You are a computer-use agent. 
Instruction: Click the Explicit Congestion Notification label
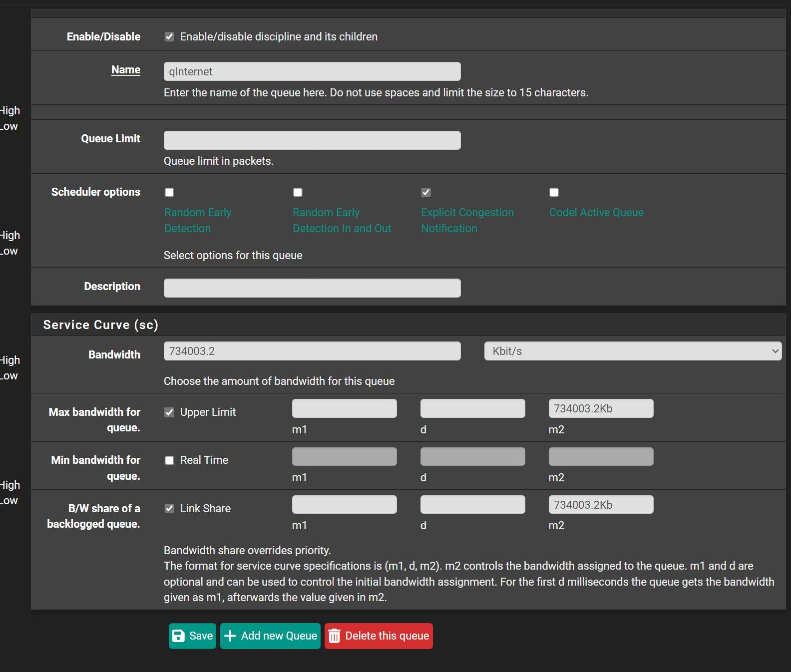pyautogui.click(x=467, y=220)
